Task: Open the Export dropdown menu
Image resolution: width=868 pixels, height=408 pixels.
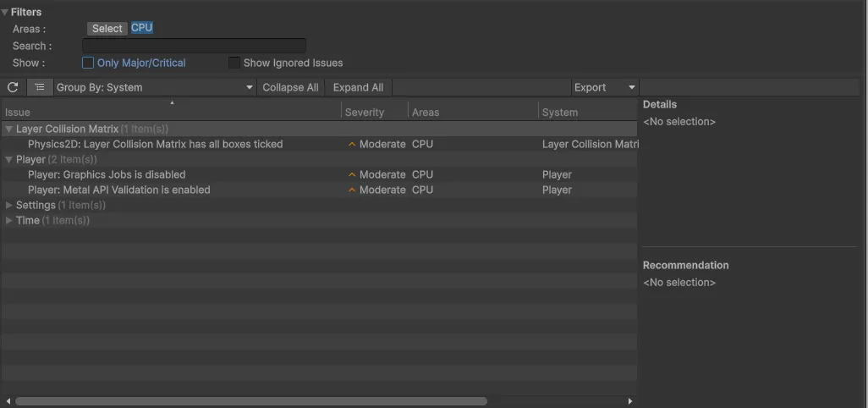Action: coord(604,87)
